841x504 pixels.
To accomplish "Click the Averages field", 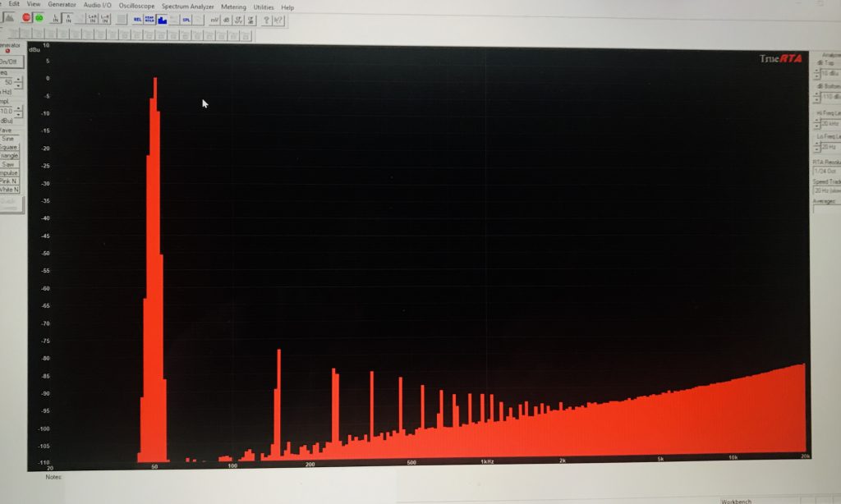I will point(827,209).
